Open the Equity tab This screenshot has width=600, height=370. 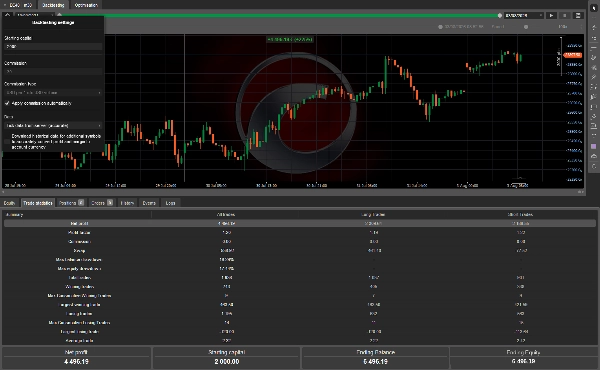(9, 203)
